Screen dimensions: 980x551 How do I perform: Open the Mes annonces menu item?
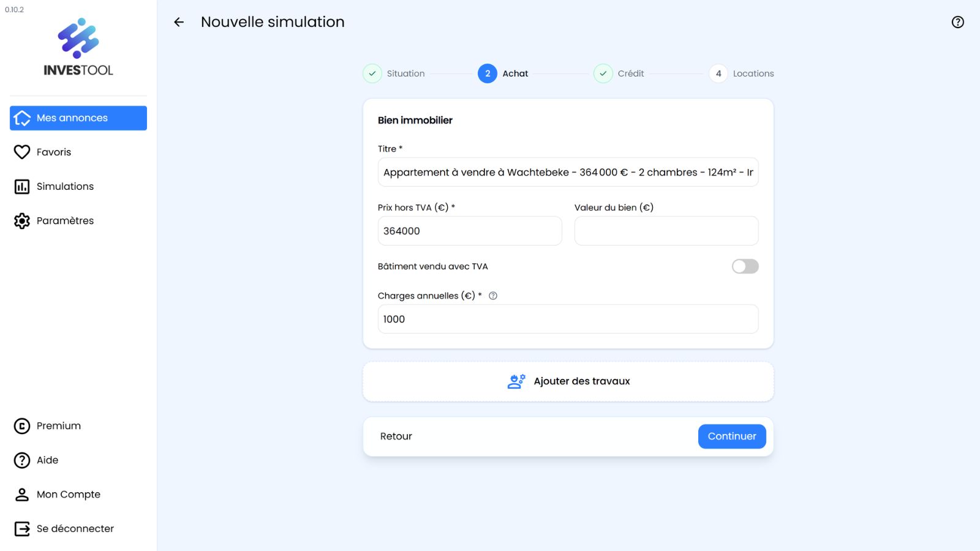point(78,118)
